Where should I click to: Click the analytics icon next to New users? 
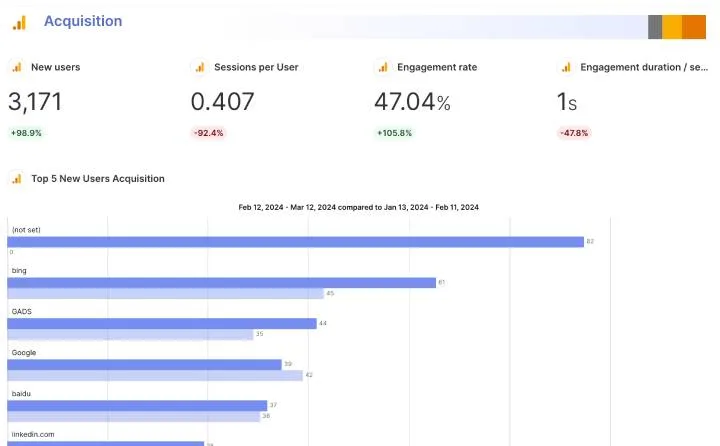[x=17, y=68]
